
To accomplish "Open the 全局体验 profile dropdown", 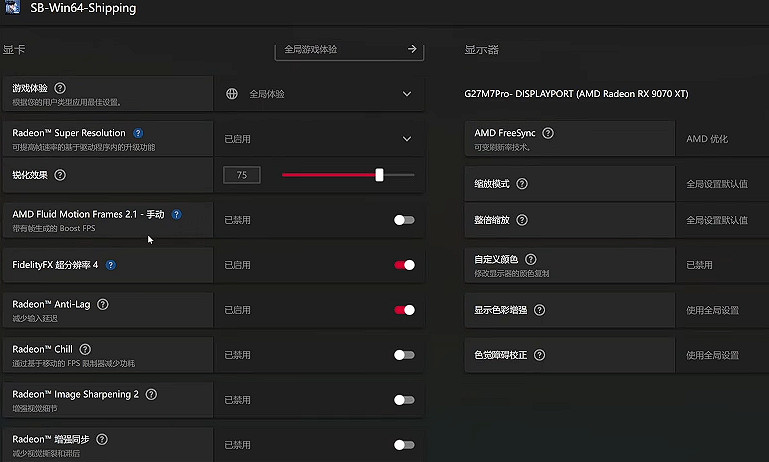I will 318,94.
